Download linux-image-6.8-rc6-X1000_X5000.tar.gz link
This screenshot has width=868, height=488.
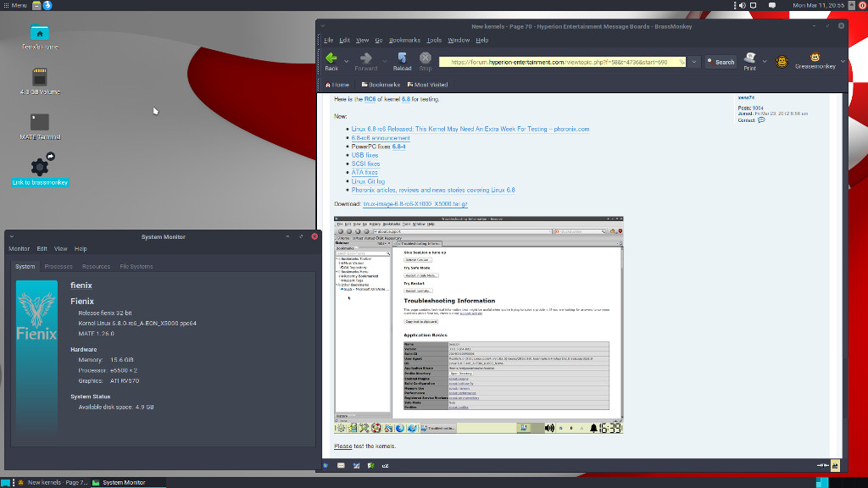pos(415,204)
